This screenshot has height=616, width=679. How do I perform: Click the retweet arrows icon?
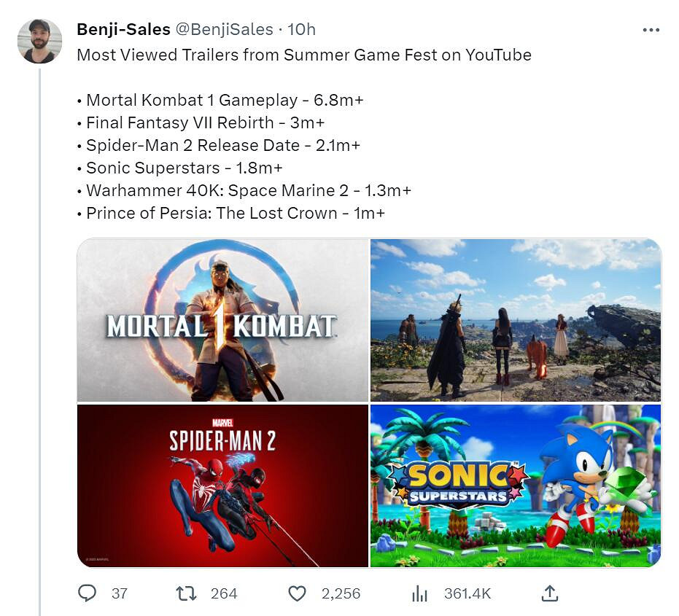coord(186,593)
